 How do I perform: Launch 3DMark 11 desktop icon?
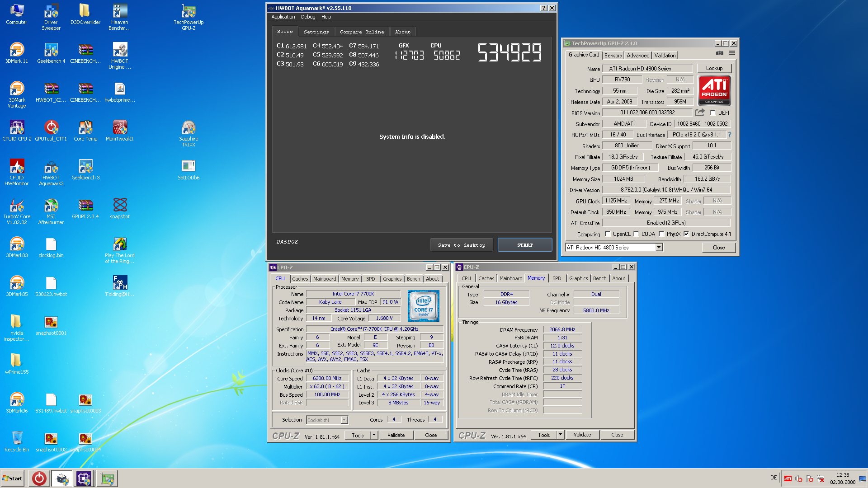(x=17, y=53)
